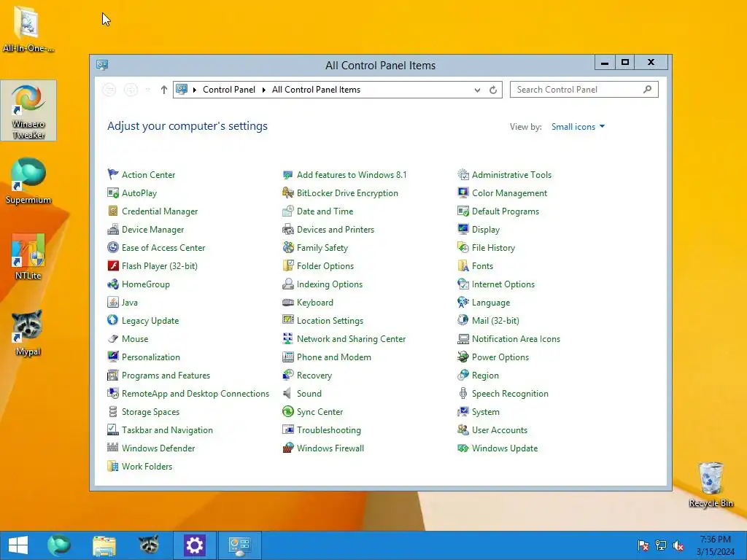Click in the Search Control Panel field
This screenshot has height=560, width=747.
[584, 90]
